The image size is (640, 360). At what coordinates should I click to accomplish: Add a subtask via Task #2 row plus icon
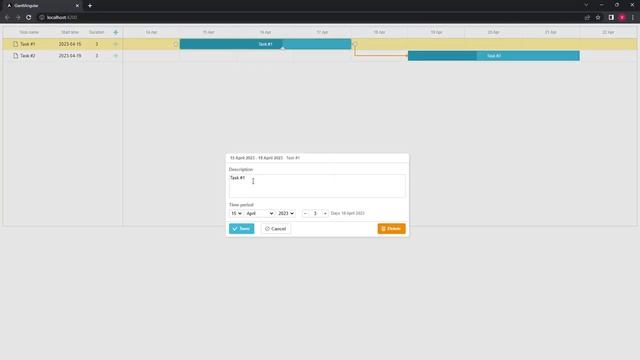[x=116, y=56]
